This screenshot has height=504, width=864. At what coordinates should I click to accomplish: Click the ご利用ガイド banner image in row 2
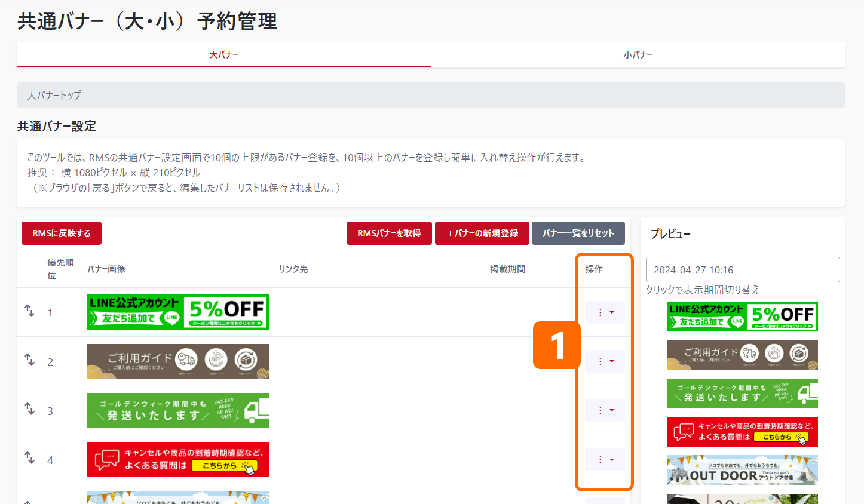click(178, 361)
